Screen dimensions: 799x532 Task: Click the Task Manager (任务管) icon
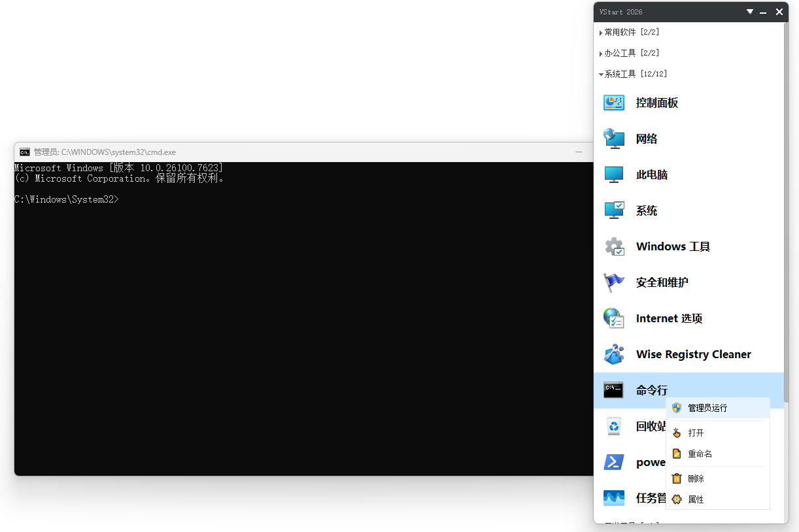pyautogui.click(x=614, y=498)
